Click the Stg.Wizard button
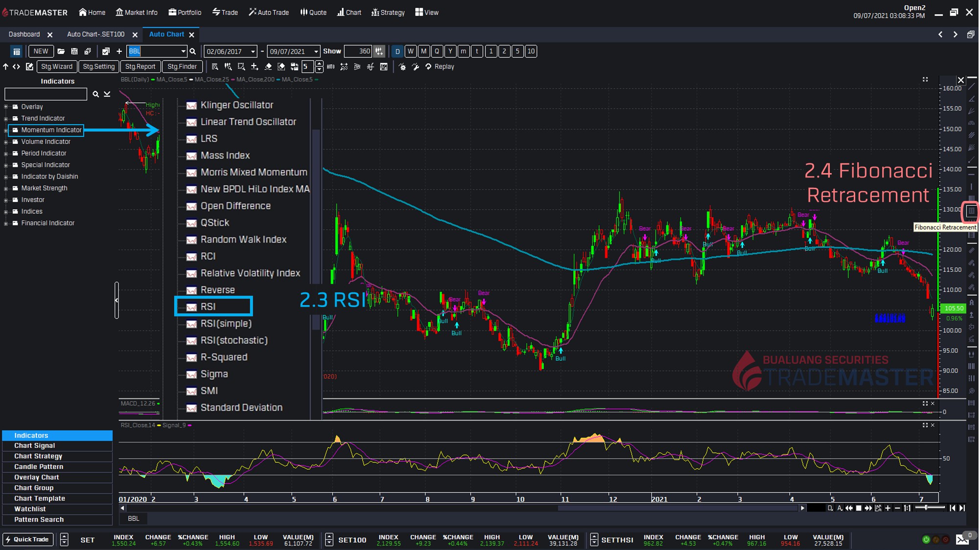This screenshot has height=550, width=980. click(x=57, y=66)
